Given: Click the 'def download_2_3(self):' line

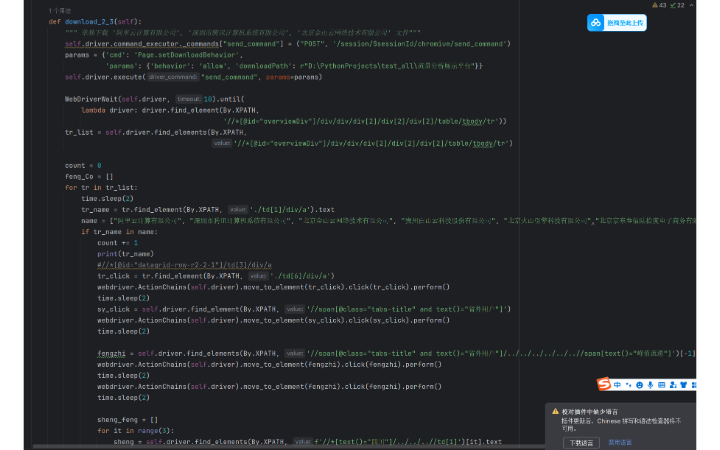Looking at the screenshot, I should pos(95,22).
